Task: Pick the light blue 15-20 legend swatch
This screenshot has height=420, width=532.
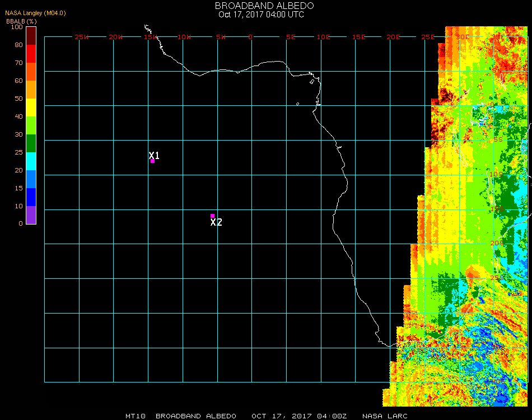Action: coord(31,179)
